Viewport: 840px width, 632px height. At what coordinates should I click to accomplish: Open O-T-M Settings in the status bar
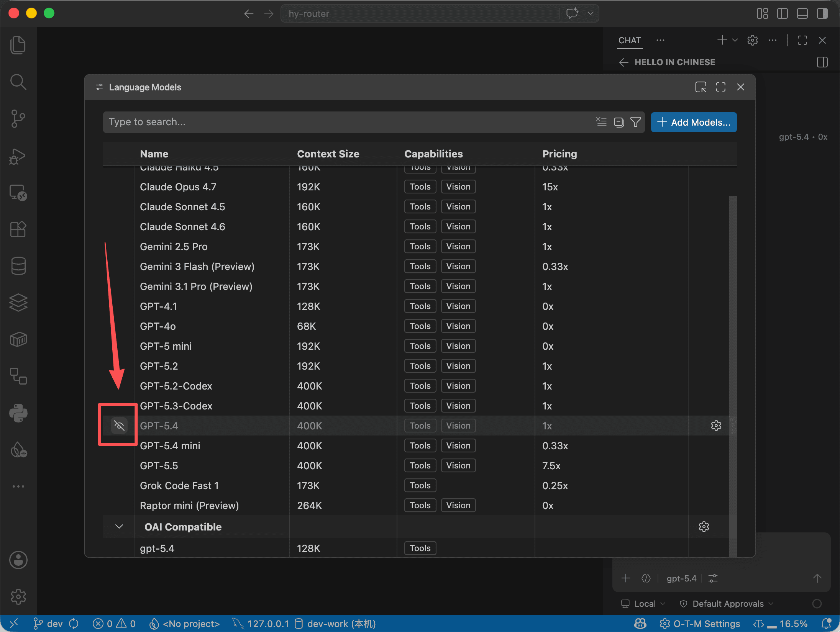point(700,624)
